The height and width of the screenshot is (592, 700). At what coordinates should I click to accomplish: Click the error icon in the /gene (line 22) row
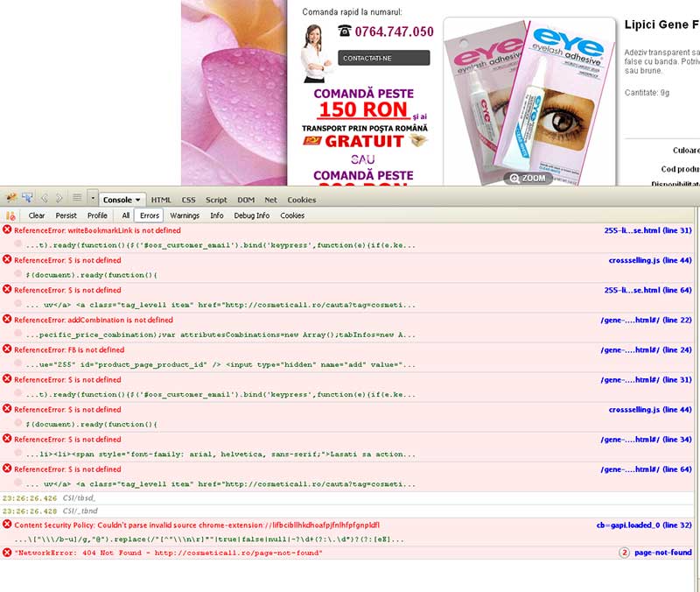point(7,319)
